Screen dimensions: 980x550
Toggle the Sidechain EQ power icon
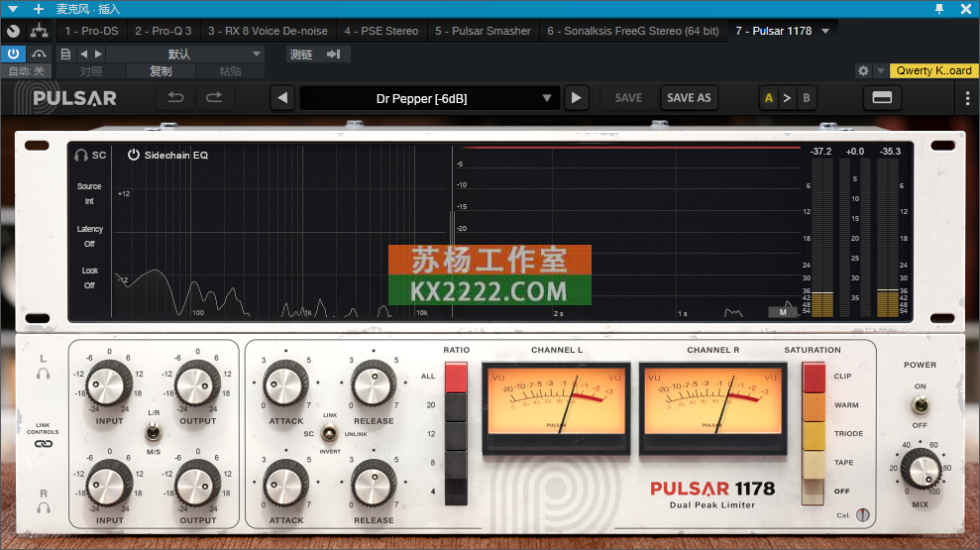click(133, 155)
